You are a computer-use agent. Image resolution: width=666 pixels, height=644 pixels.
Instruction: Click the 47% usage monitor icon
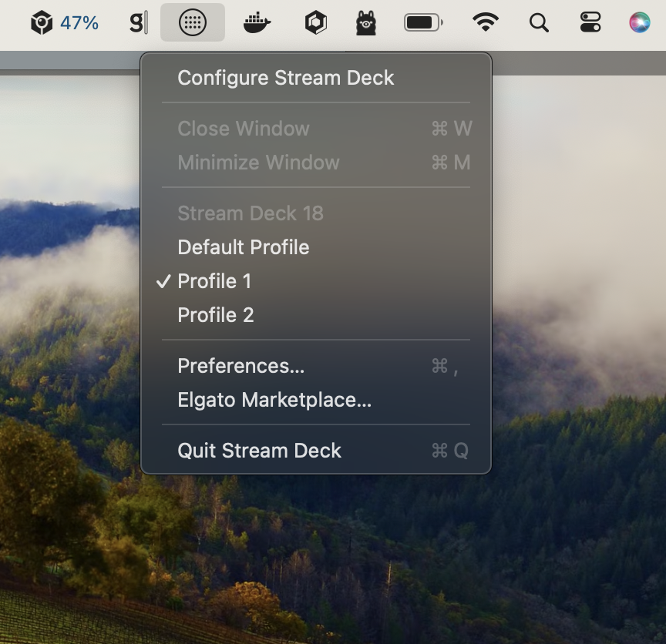click(65, 22)
